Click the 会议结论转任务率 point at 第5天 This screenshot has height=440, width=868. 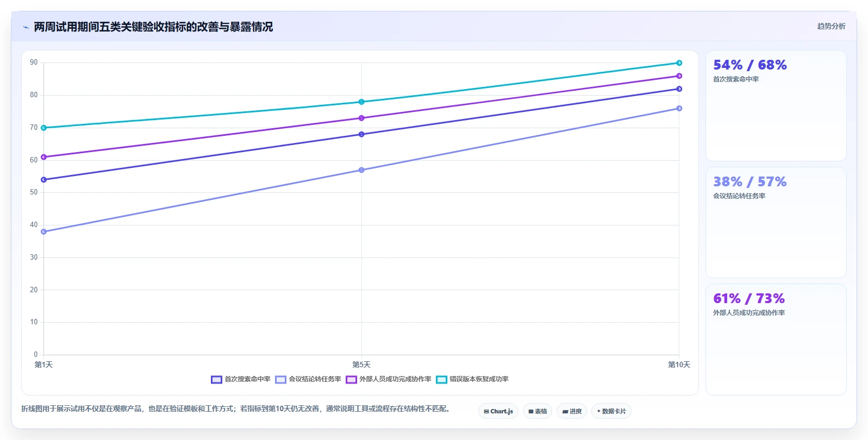(x=361, y=170)
